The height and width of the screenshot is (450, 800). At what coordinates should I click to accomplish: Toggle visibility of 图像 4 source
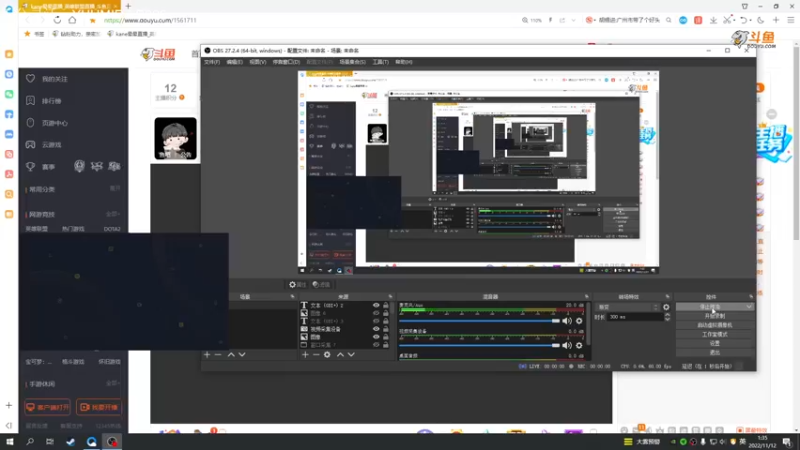[x=376, y=313]
